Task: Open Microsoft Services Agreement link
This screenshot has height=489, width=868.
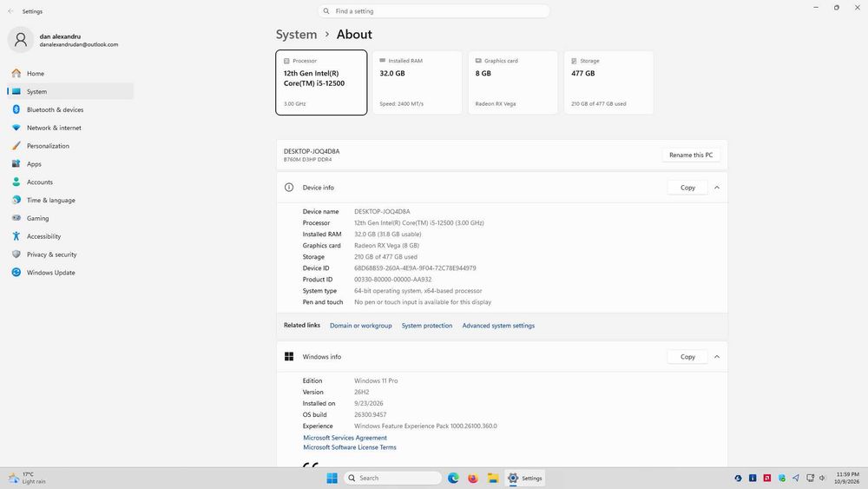Action: pyautogui.click(x=345, y=438)
